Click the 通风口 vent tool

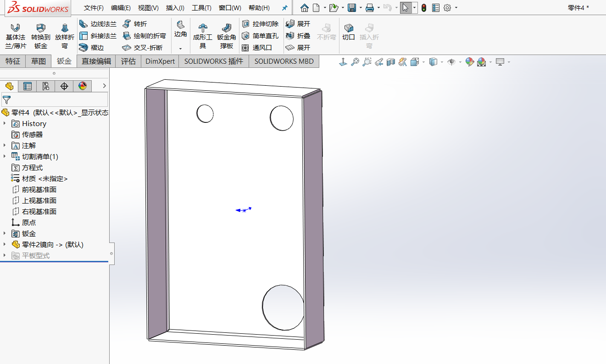tap(257, 48)
